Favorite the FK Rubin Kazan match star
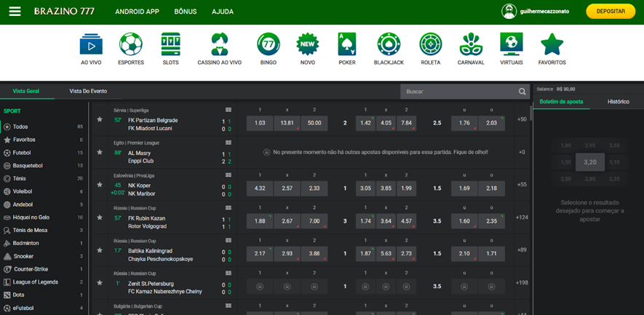 [x=100, y=218]
